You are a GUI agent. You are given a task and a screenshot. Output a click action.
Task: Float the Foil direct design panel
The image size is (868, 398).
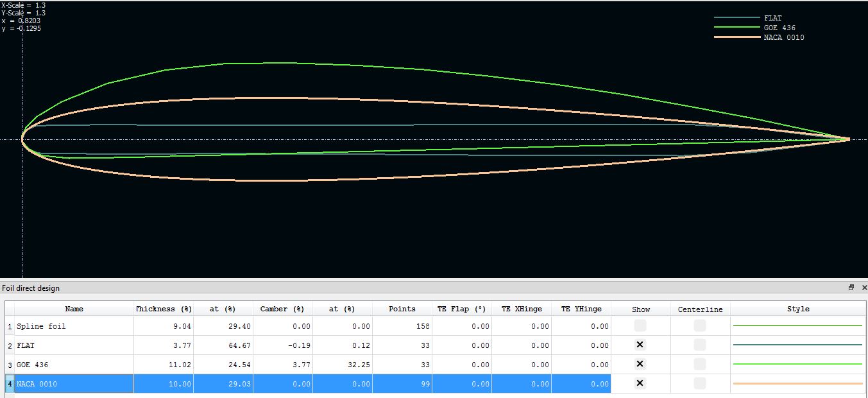(x=851, y=288)
